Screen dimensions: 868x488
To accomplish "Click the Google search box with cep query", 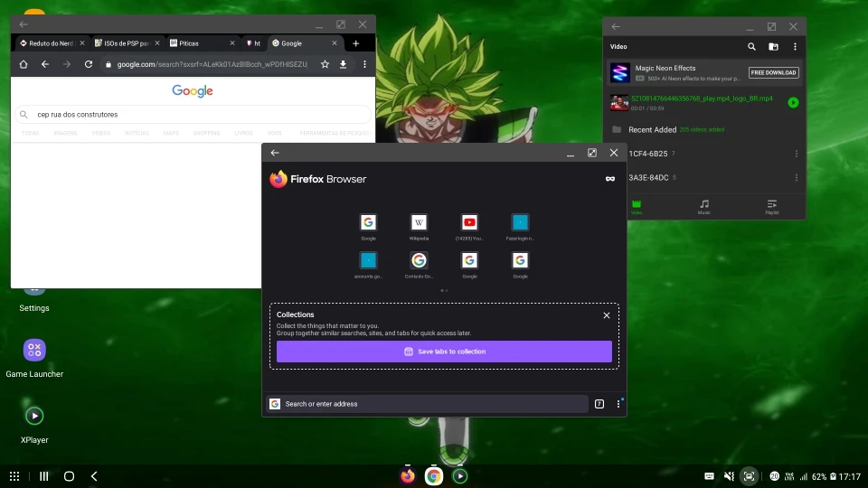I will click(x=193, y=115).
